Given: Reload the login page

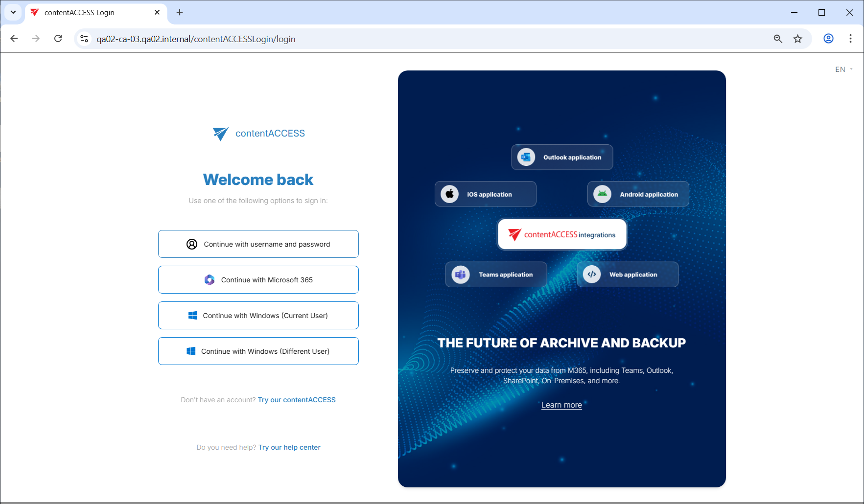Looking at the screenshot, I should [58, 39].
